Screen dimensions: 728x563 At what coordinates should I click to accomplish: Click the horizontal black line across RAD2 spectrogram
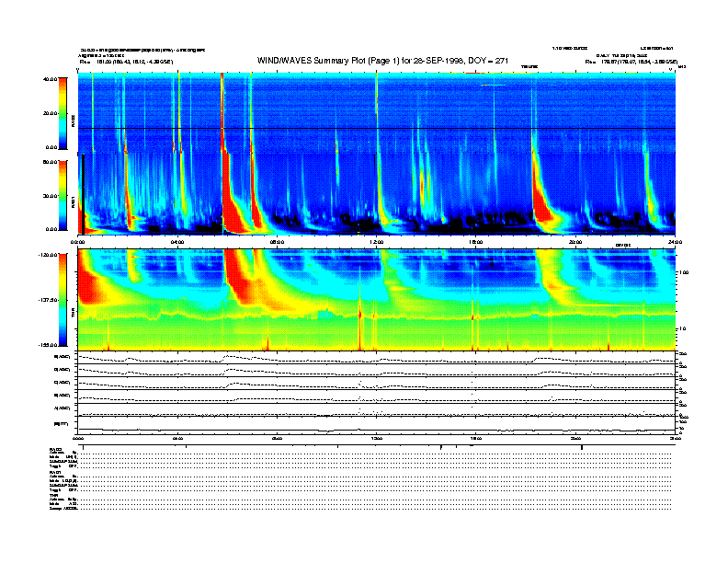(377, 128)
